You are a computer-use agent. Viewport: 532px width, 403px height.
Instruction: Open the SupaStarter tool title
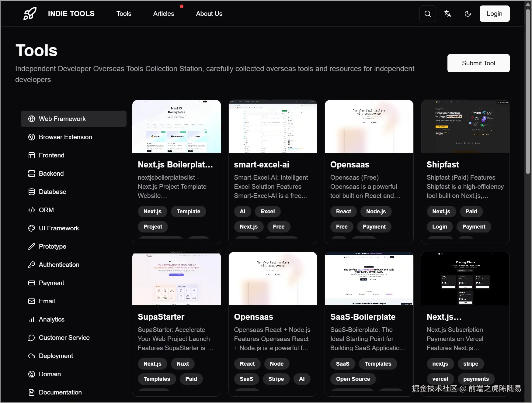[x=161, y=317]
